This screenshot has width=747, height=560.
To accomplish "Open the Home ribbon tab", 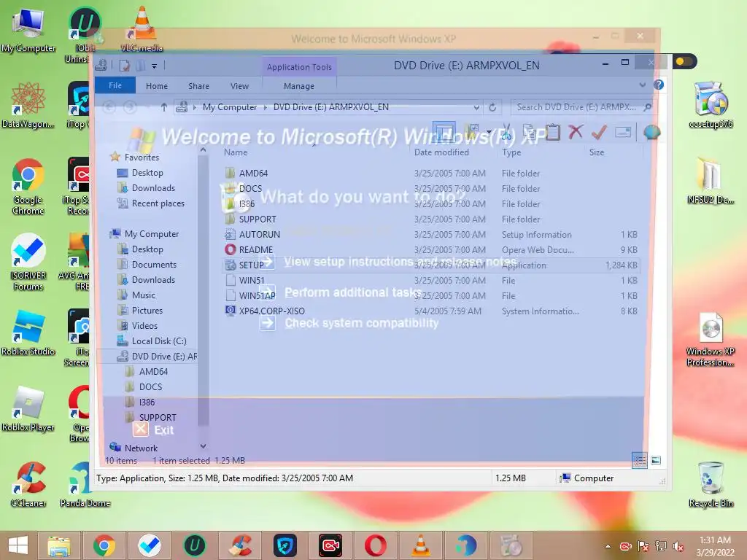I will (157, 86).
